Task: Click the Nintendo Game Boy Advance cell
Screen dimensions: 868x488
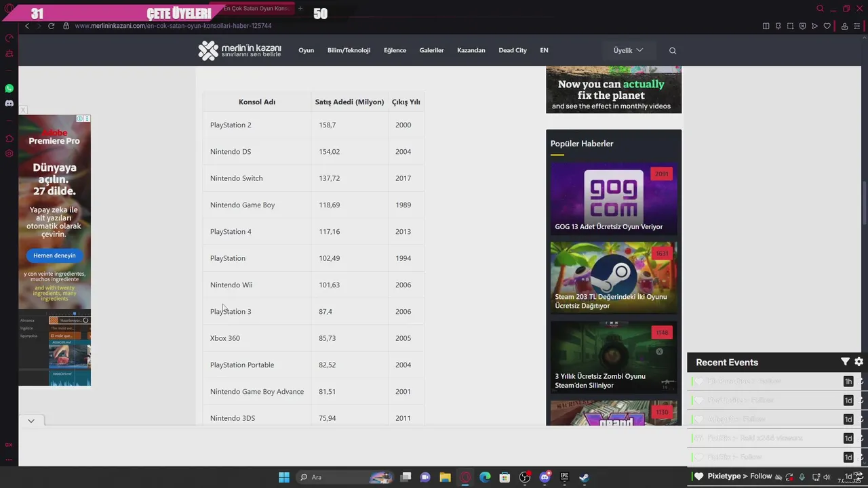Action: coord(257,391)
